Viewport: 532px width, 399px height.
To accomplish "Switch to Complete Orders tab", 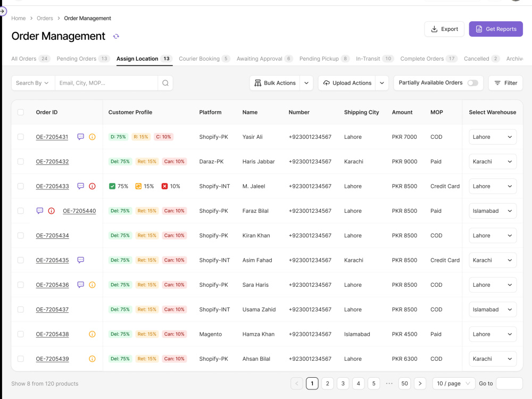I will (429, 59).
